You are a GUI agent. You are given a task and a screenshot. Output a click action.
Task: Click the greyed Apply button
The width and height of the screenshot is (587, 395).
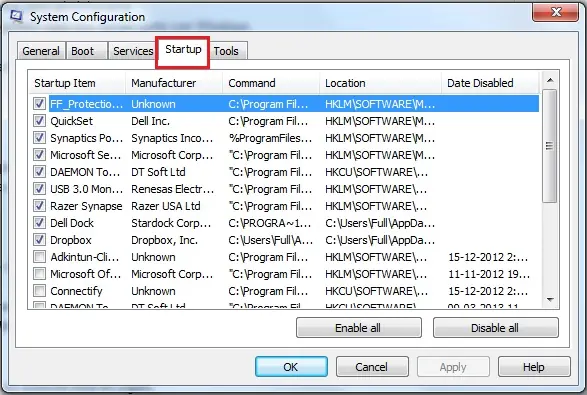point(453,367)
